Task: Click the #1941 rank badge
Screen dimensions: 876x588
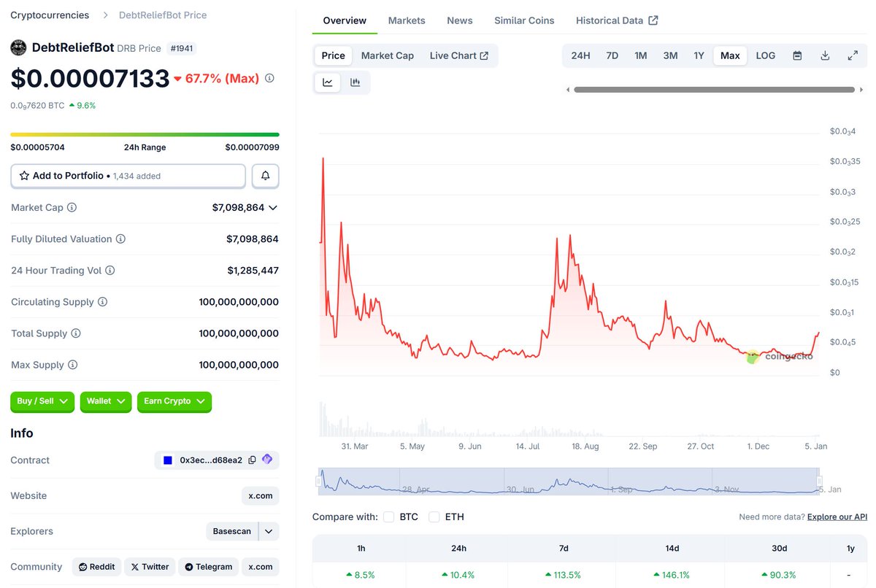Action: 182,48
